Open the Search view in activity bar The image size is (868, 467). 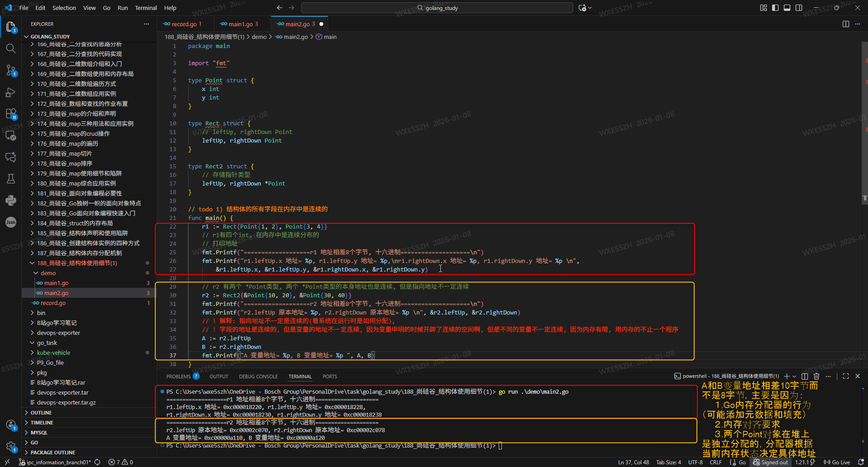pyautogui.click(x=11, y=48)
